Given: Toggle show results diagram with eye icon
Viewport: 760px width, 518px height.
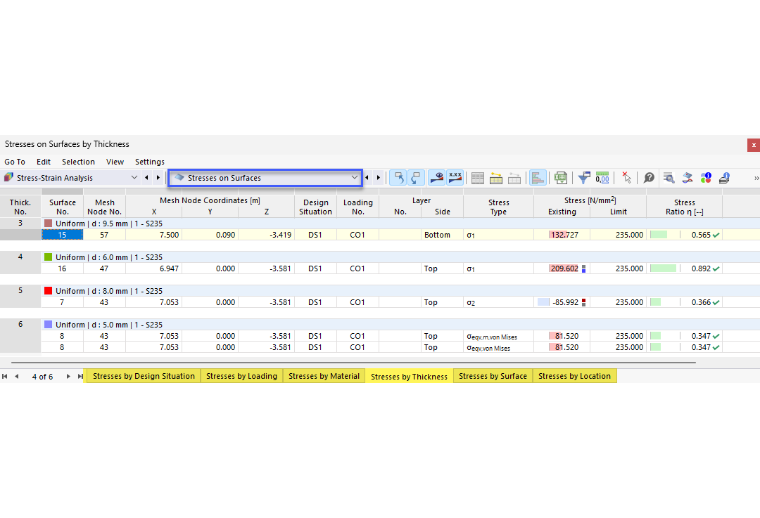Looking at the screenshot, I should click(437, 178).
